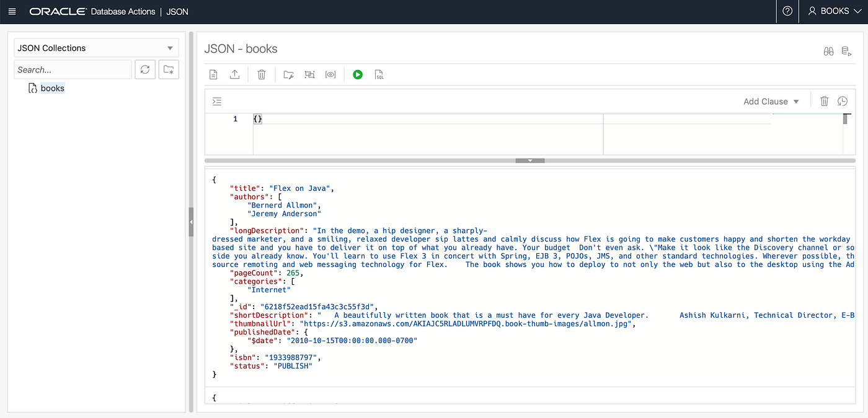Click the "longDescription" key
Screen dimensions: 868x418
point(267,230)
